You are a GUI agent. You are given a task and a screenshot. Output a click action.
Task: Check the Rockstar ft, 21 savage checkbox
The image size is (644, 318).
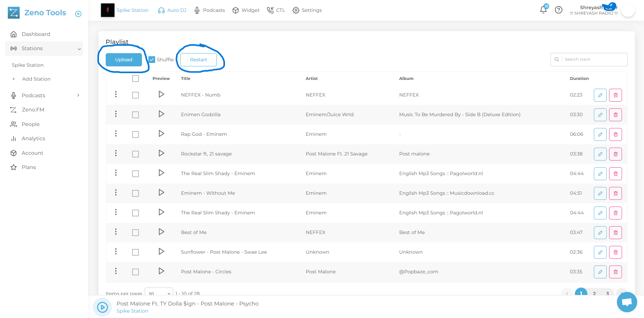(x=136, y=154)
